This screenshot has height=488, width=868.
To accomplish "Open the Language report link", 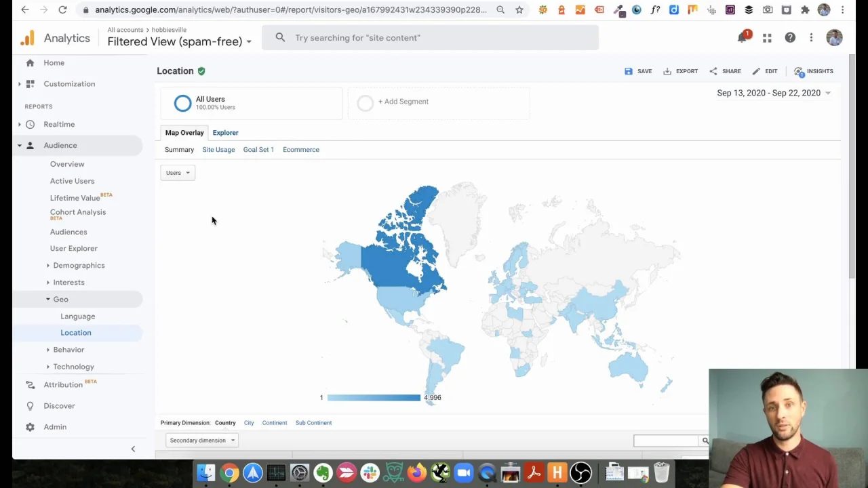I will pyautogui.click(x=77, y=317).
